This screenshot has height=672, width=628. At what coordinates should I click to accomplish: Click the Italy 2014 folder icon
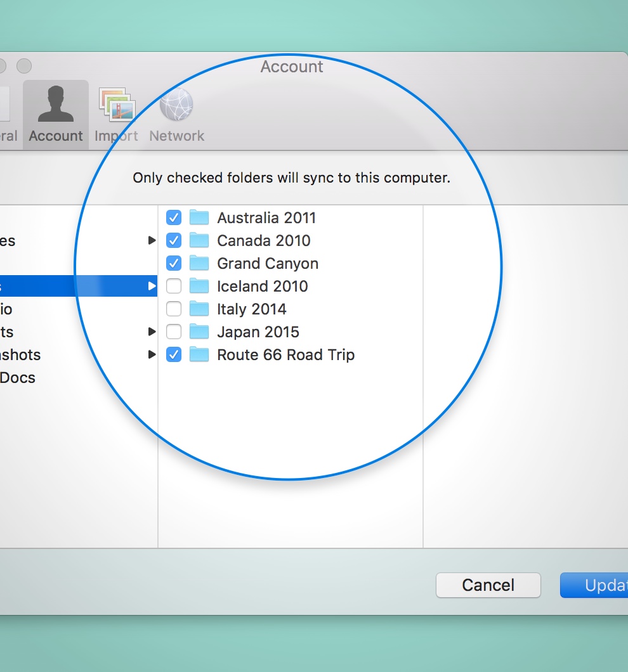199,309
